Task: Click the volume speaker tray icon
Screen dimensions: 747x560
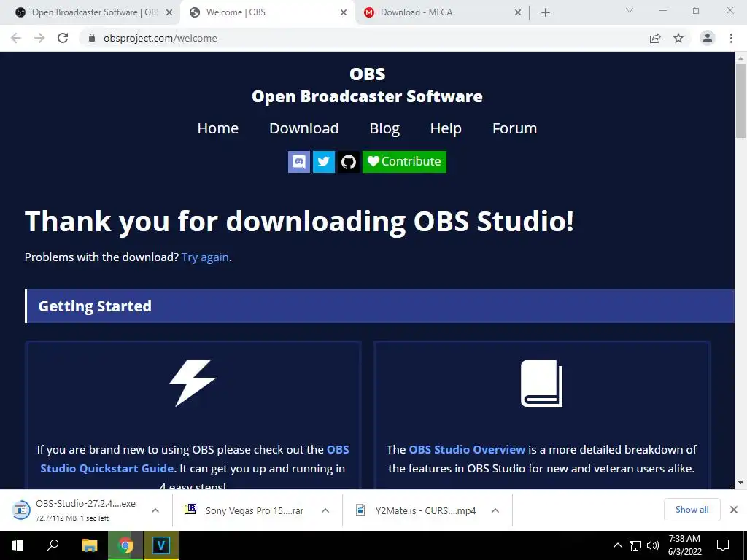Action: pyautogui.click(x=653, y=545)
